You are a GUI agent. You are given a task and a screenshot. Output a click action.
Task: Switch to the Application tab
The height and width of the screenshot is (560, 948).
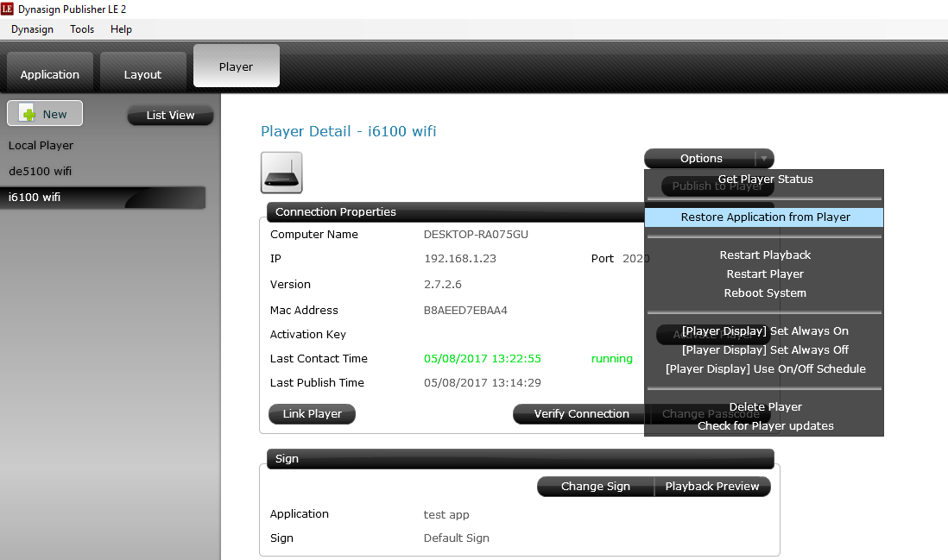point(50,72)
